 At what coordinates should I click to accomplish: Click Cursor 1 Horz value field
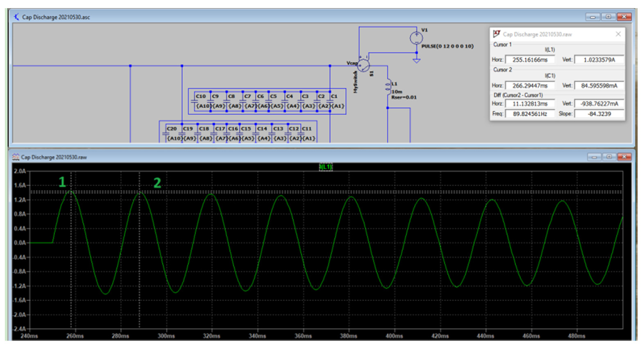point(530,60)
